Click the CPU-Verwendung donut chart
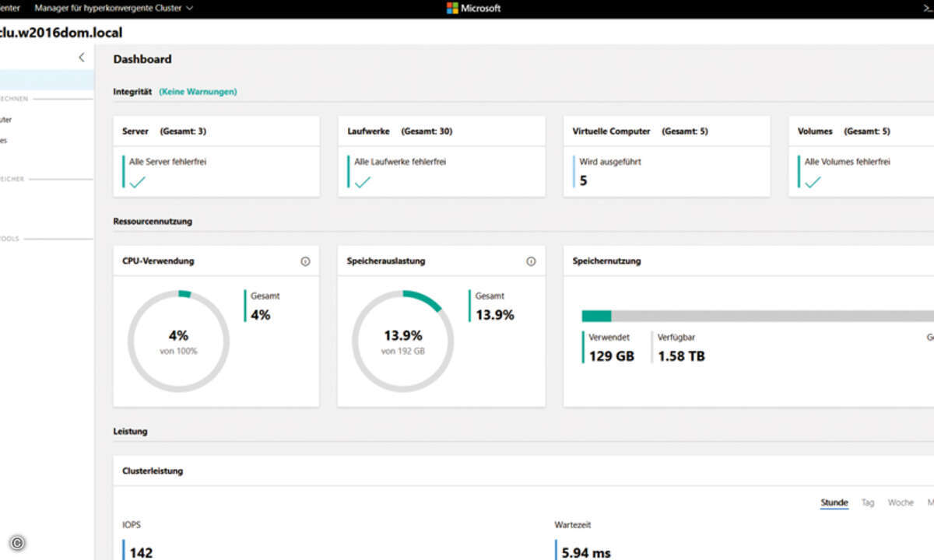Screen dimensions: 934x560 tap(178, 341)
